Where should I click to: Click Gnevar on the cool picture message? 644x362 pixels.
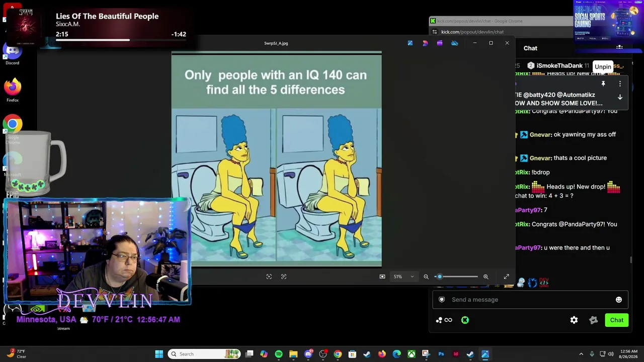(x=540, y=158)
